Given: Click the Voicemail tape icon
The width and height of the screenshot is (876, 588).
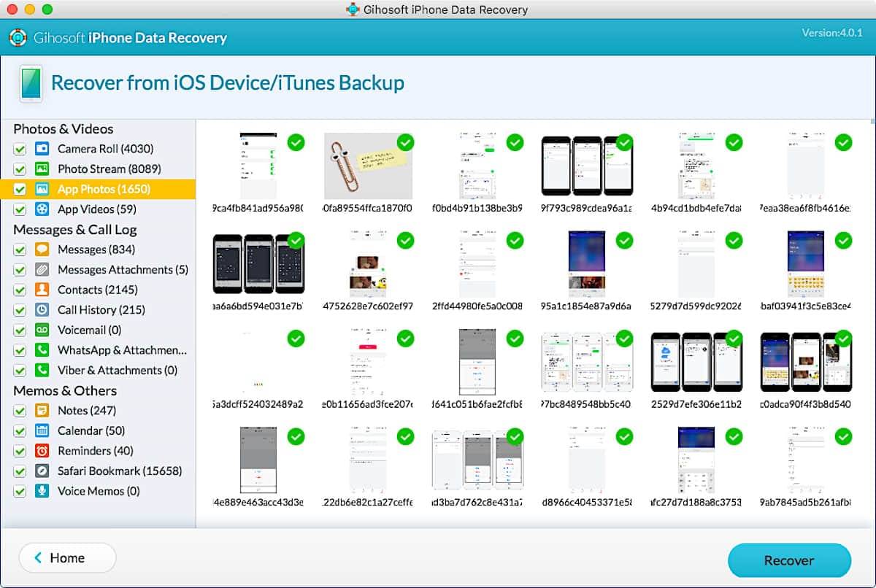Looking at the screenshot, I should click(x=42, y=330).
